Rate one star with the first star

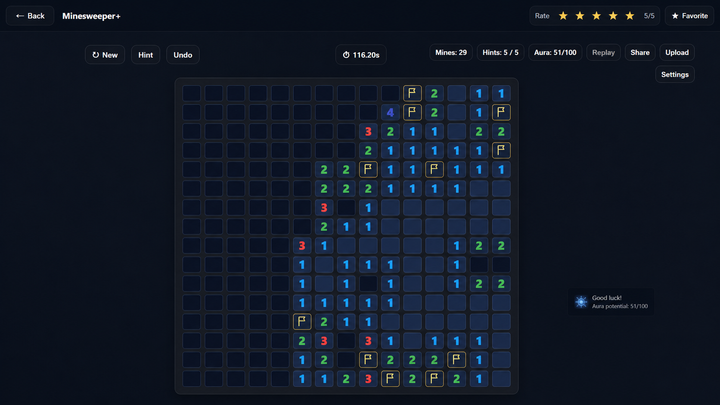click(563, 16)
